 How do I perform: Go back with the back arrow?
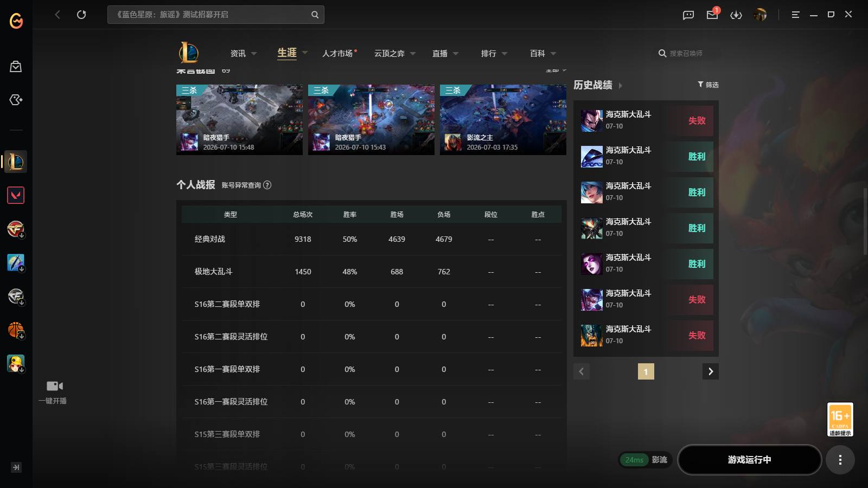coord(58,15)
